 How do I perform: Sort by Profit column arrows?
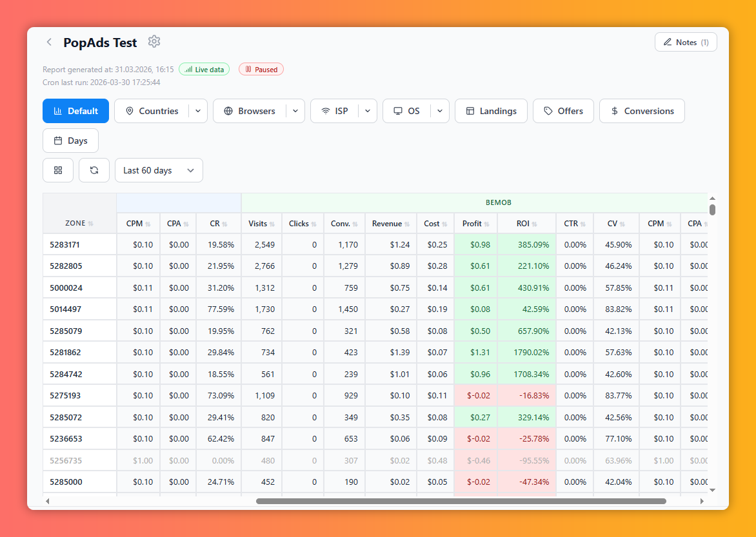pos(487,224)
